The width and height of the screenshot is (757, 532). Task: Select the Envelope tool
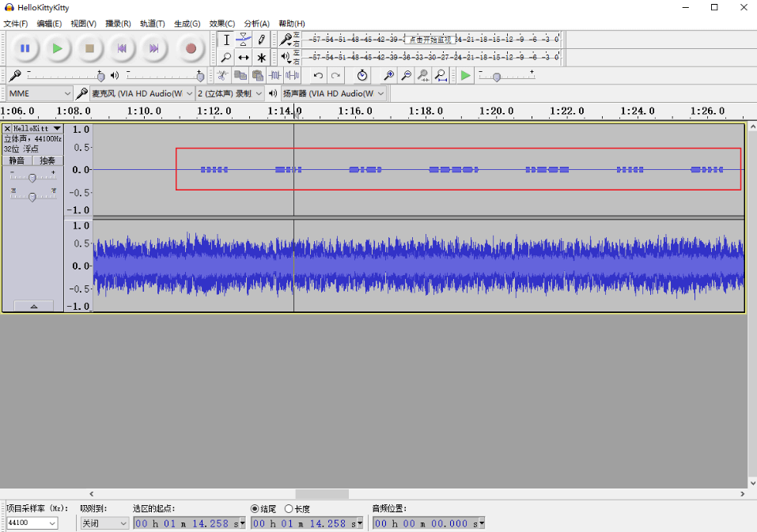click(244, 40)
